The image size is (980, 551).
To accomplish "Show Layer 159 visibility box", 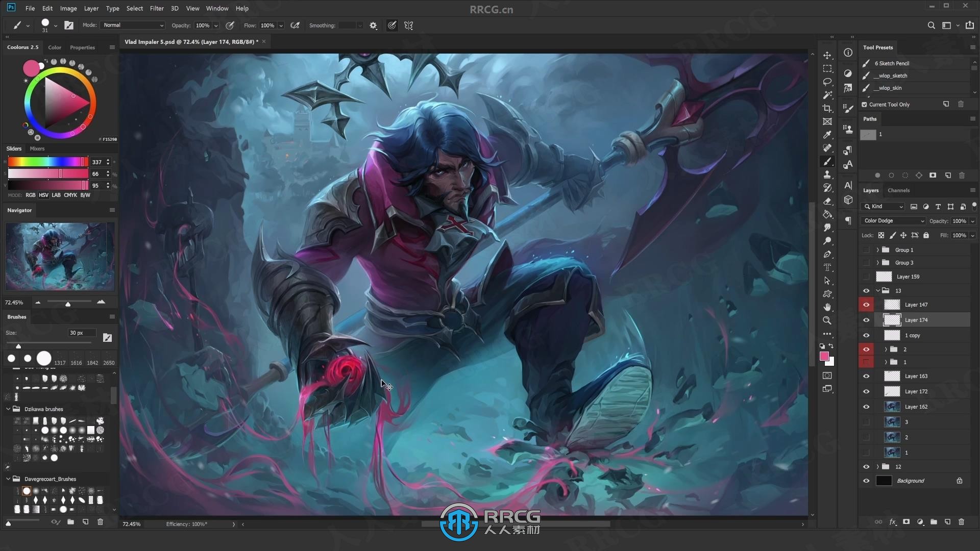I will 866,277.
